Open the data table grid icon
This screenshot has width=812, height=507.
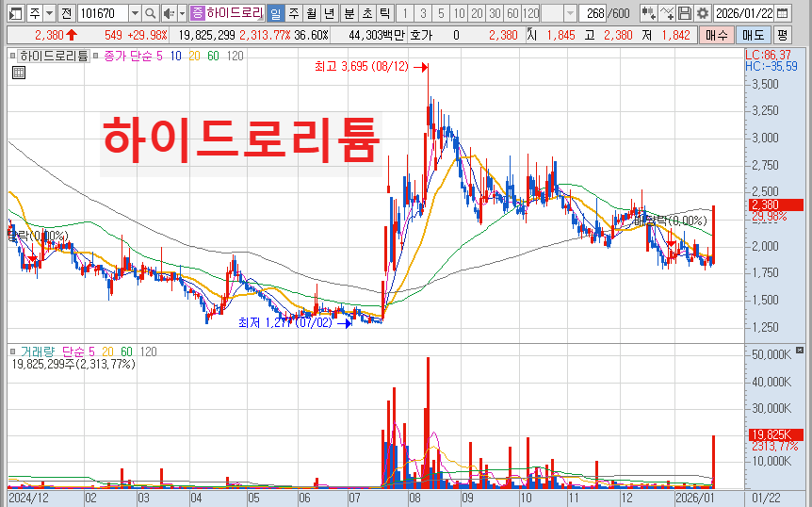(19, 73)
